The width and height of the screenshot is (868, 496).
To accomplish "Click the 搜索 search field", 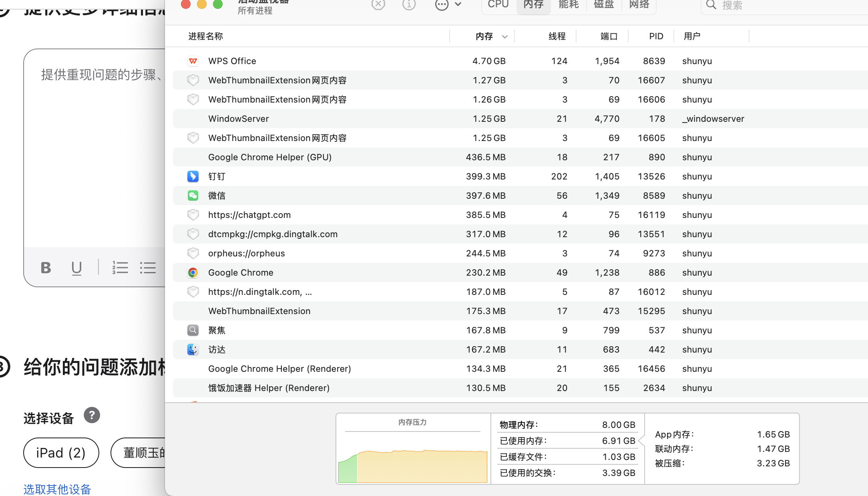I will 785,6.
